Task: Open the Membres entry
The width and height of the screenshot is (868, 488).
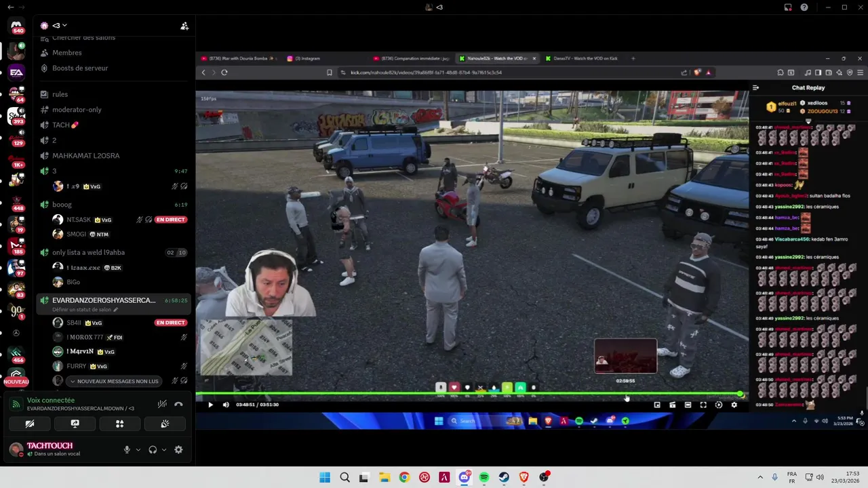Action: pos(67,53)
